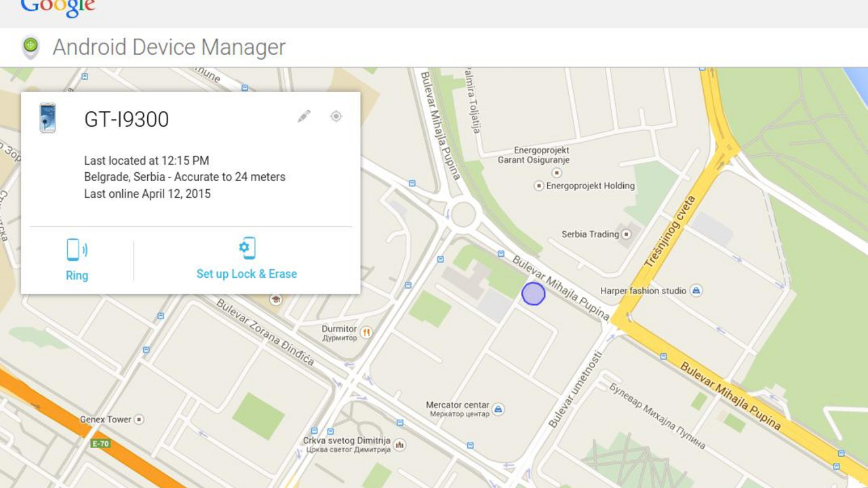Screen dimensions: 868x488
Task: Click 'Belgrade, Serbia - Accurate to 24 meters'
Action: (x=184, y=177)
